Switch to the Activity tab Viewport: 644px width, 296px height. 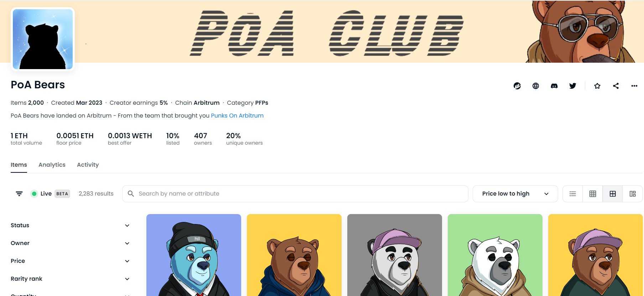coord(88,165)
